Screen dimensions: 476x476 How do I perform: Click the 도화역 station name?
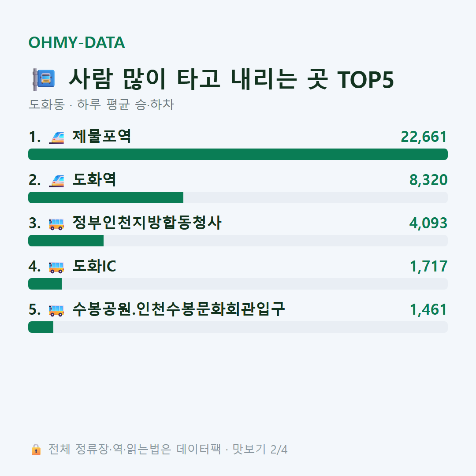click(94, 180)
